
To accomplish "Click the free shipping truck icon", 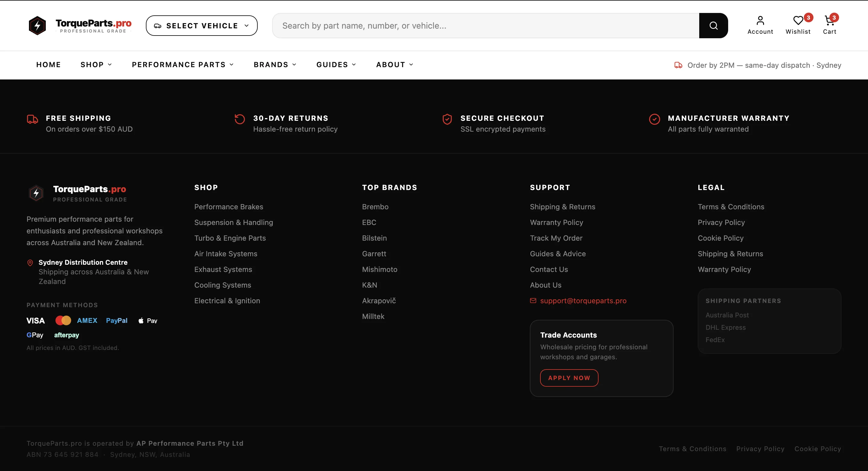I will 32,119.
